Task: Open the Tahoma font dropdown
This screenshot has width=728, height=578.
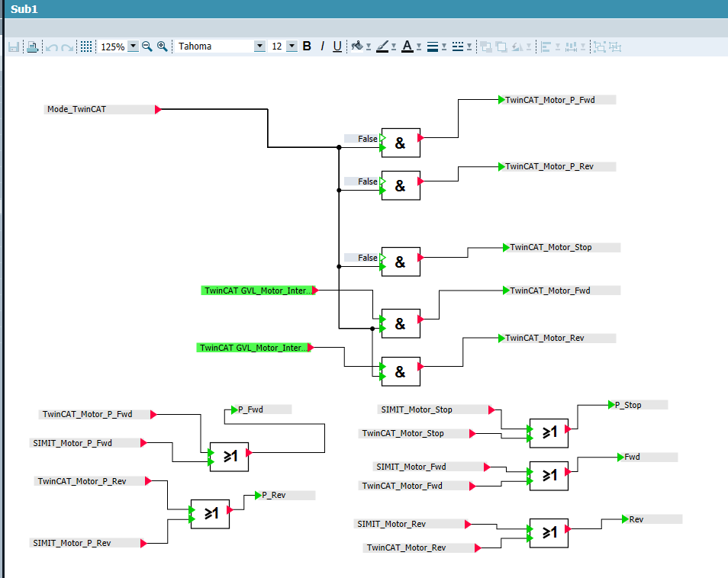Action: click(259, 46)
